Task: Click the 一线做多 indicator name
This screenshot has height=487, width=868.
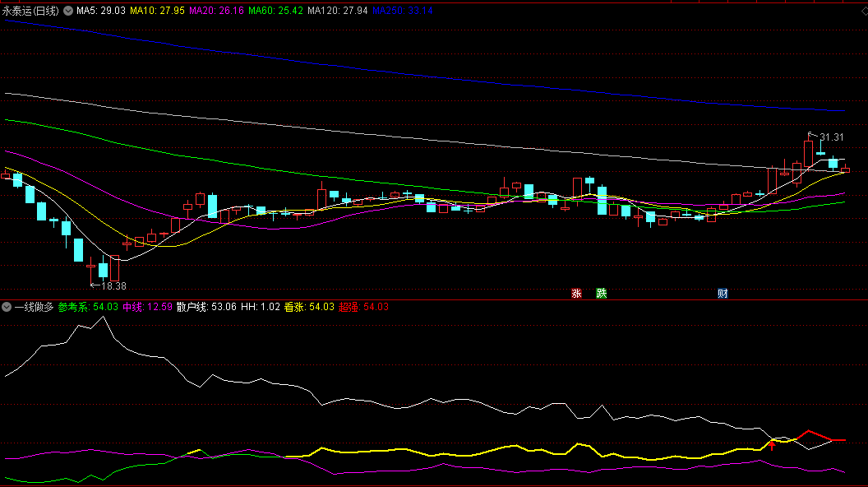Action: [x=35, y=307]
